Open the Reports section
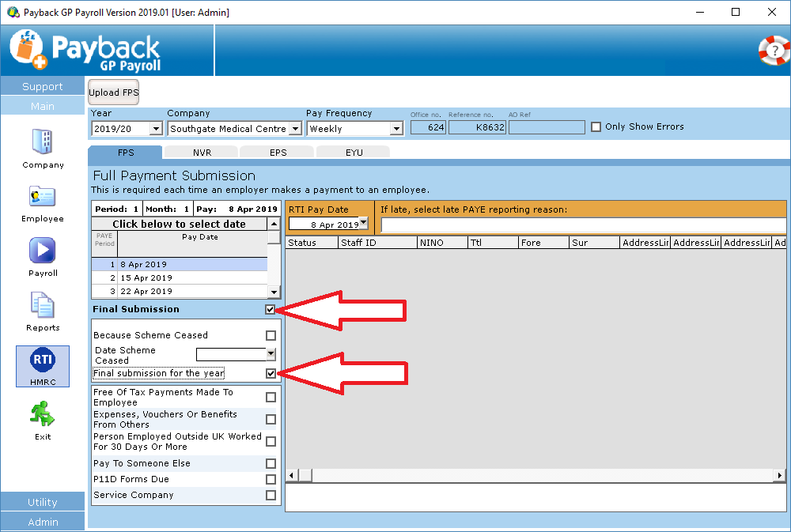The height and width of the screenshot is (532, 791). [x=42, y=310]
